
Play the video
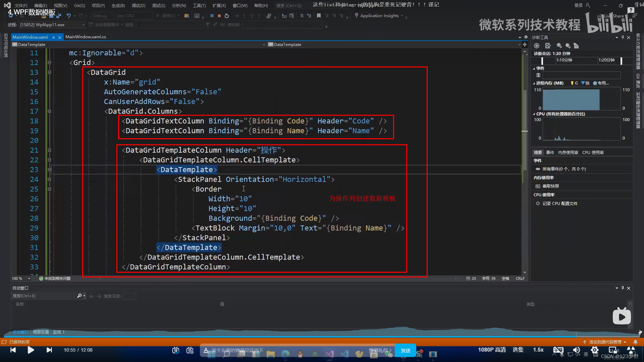(31, 350)
